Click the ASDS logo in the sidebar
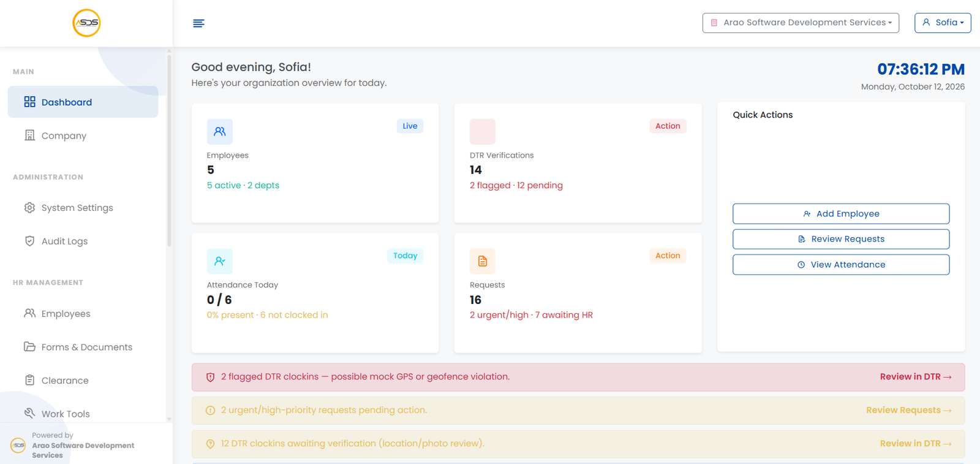 [x=86, y=23]
